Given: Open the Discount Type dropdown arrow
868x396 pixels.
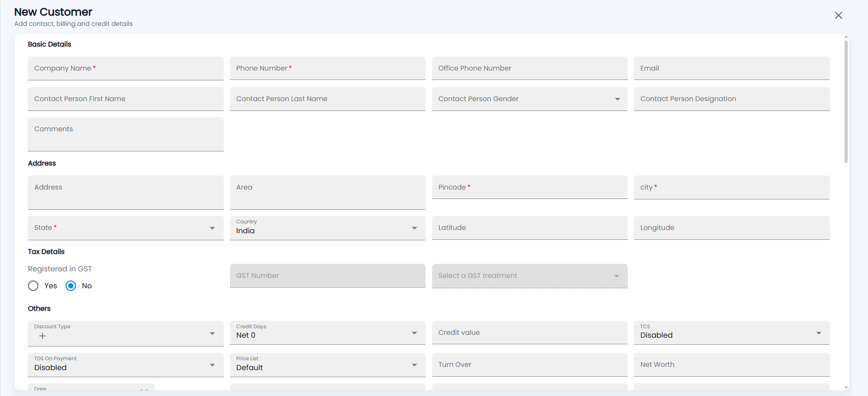Looking at the screenshot, I should coord(213,333).
